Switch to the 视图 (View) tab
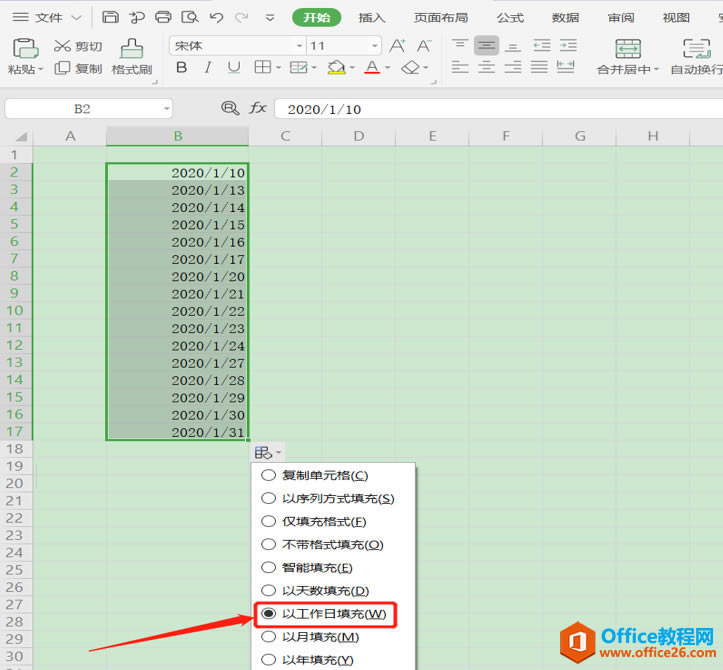The width and height of the screenshot is (723, 670). tap(676, 18)
